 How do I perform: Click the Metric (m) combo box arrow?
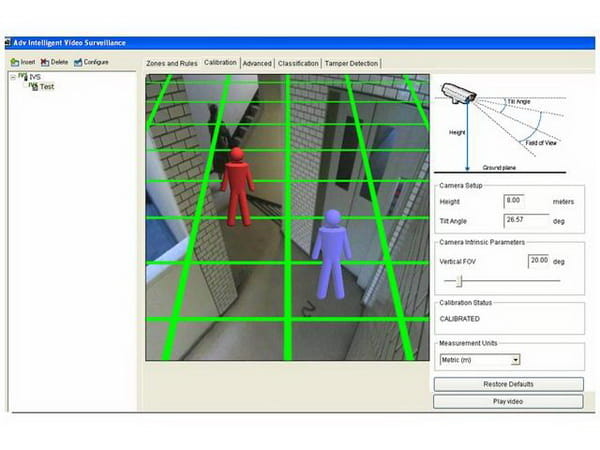515,359
